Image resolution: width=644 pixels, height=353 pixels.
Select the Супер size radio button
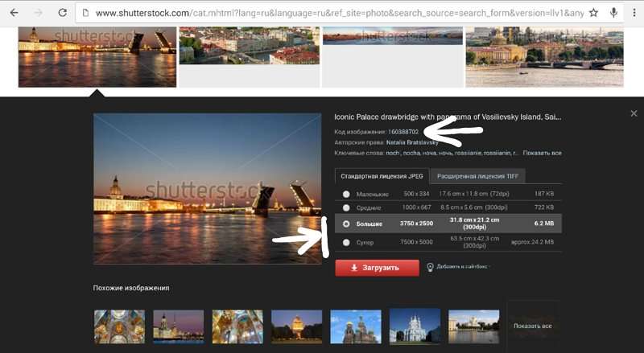tap(346, 242)
